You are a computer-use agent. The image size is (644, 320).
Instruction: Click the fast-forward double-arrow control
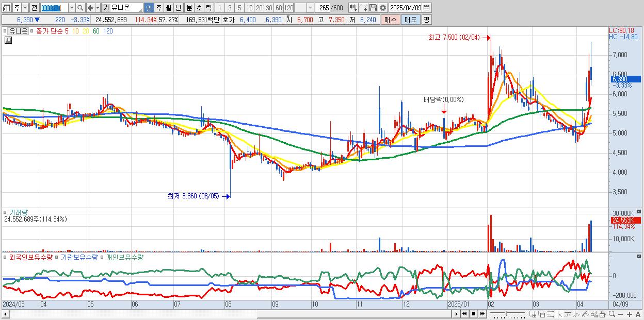(x=482, y=314)
